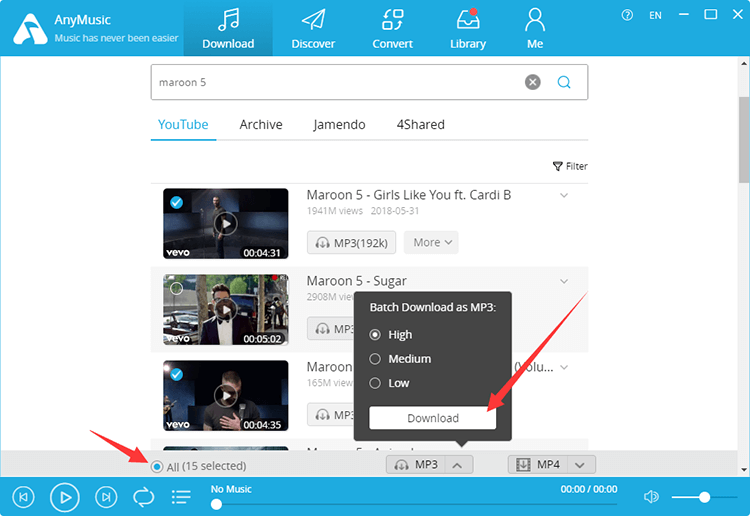Image resolution: width=750 pixels, height=516 pixels.
Task: Click Download in the batch popup
Action: pyautogui.click(x=432, y=418)
